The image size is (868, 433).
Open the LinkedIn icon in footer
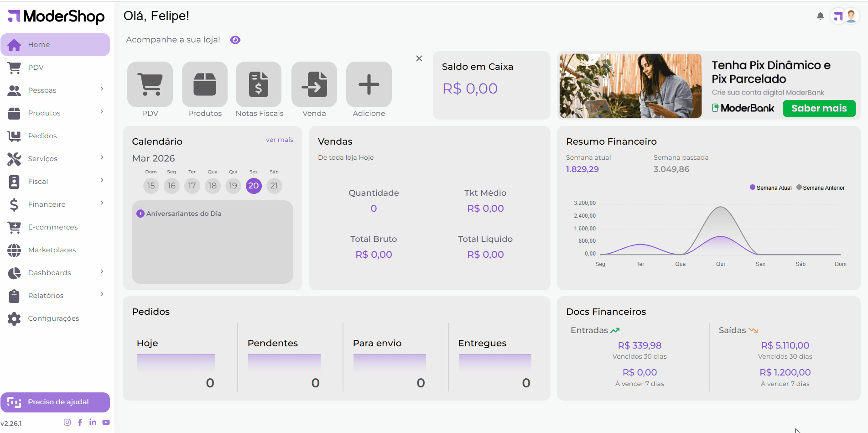[x=93, y=422]
